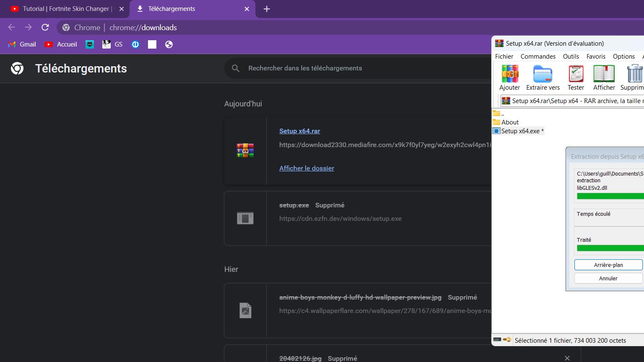This screenshot has width=644, height=362.
Task: Reload the page with refresh icon
Action: [45, 28]
